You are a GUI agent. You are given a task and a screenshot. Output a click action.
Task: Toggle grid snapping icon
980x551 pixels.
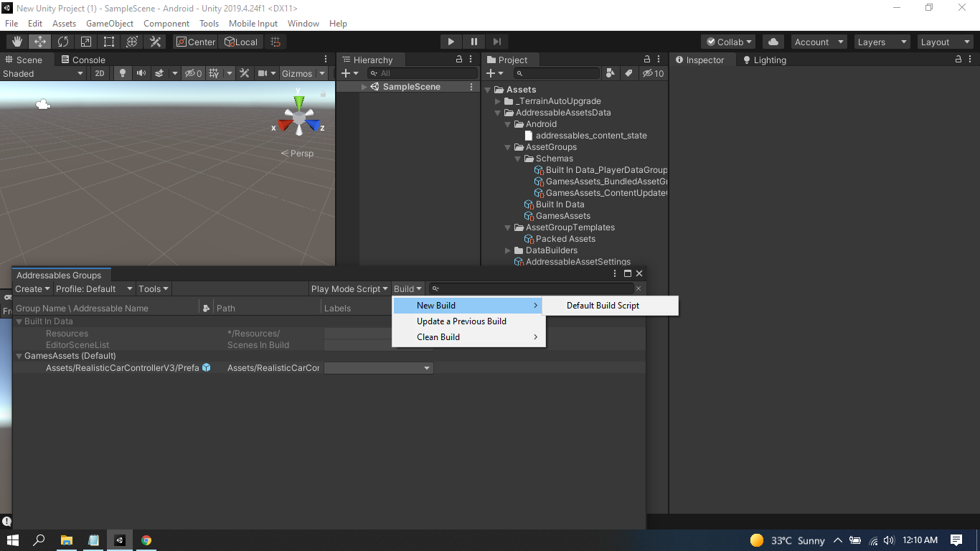point(275,42)
